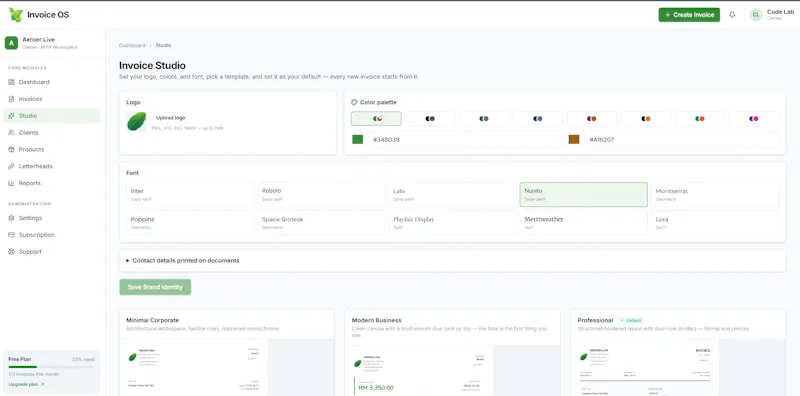Click the brown accent color swatch
The height and width of the screenshot is (396, 800).
574,139
